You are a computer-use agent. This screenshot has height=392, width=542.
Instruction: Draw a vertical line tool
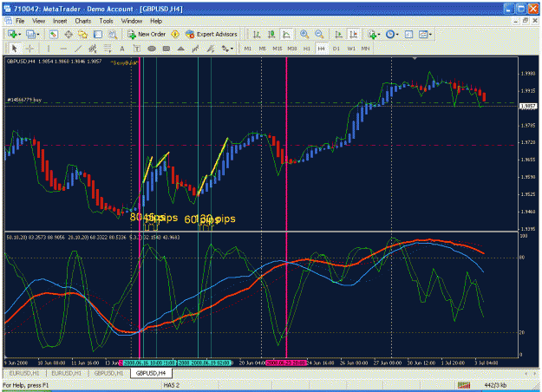tap(48, 49)
